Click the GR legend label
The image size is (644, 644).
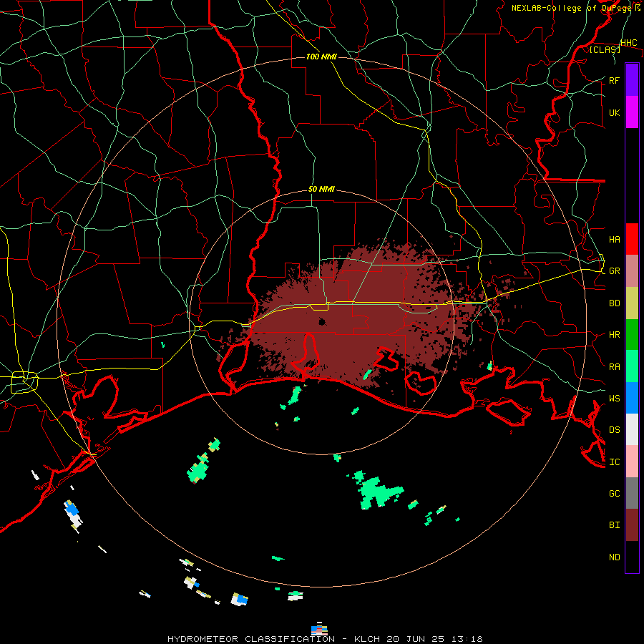tap(614, 271)
